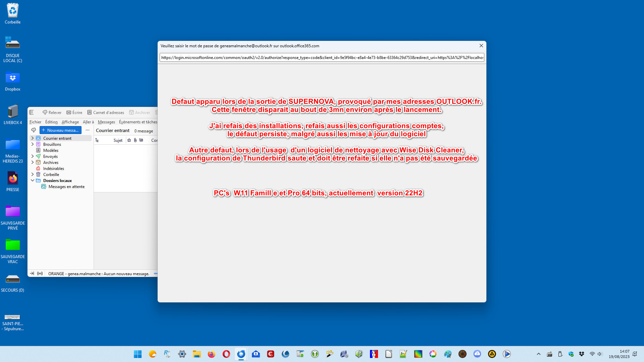Collapse the Dossiers locaux tree
Viewport: 644px width, 362px height.
click(x=33, y=180)
